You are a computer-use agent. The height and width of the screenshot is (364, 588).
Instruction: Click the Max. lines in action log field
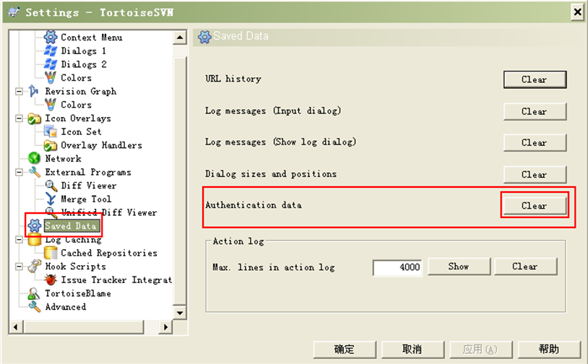(397, 267)
